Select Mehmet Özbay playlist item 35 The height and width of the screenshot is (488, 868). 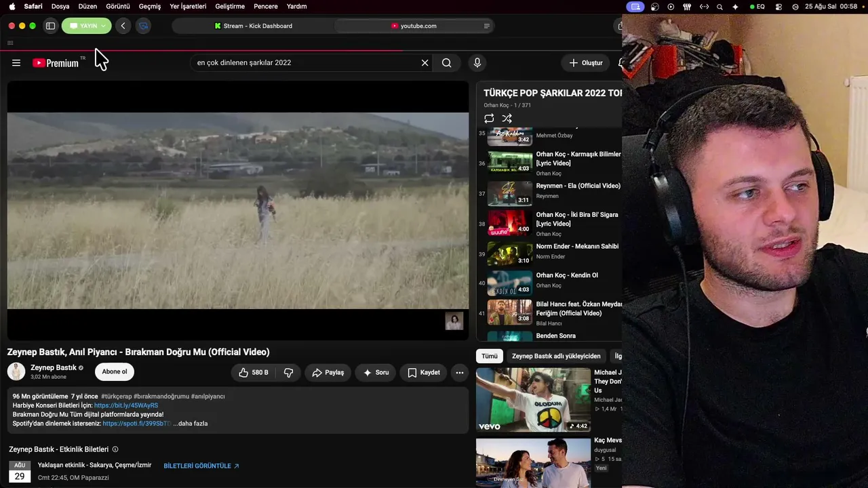[x=549, y=135]
